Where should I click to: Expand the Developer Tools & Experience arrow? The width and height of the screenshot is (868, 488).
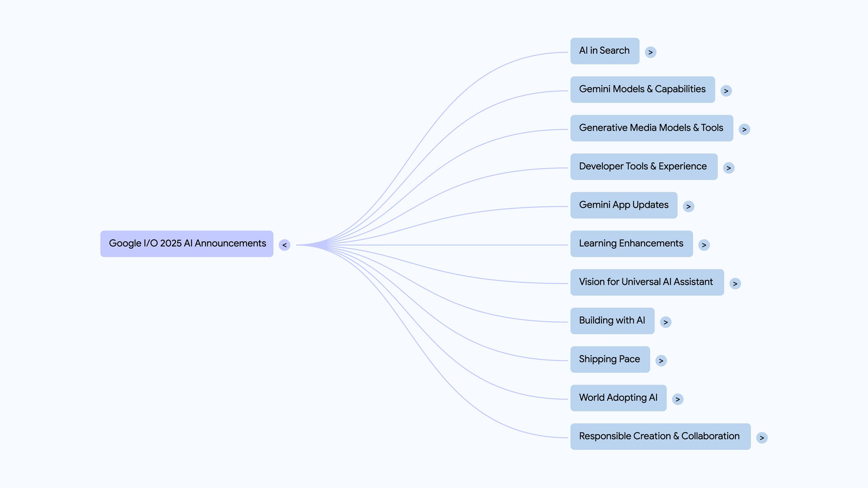click(729, 168)
